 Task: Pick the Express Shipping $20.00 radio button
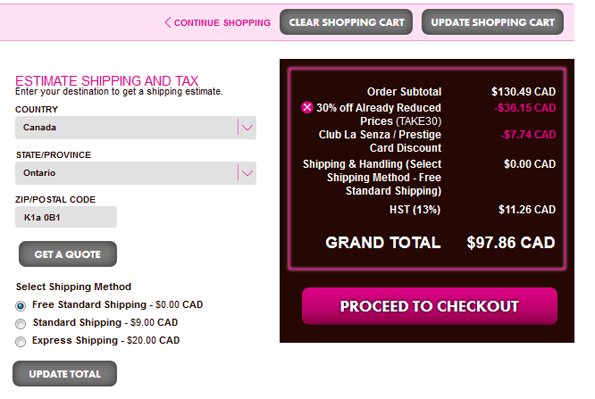(20, 341)
